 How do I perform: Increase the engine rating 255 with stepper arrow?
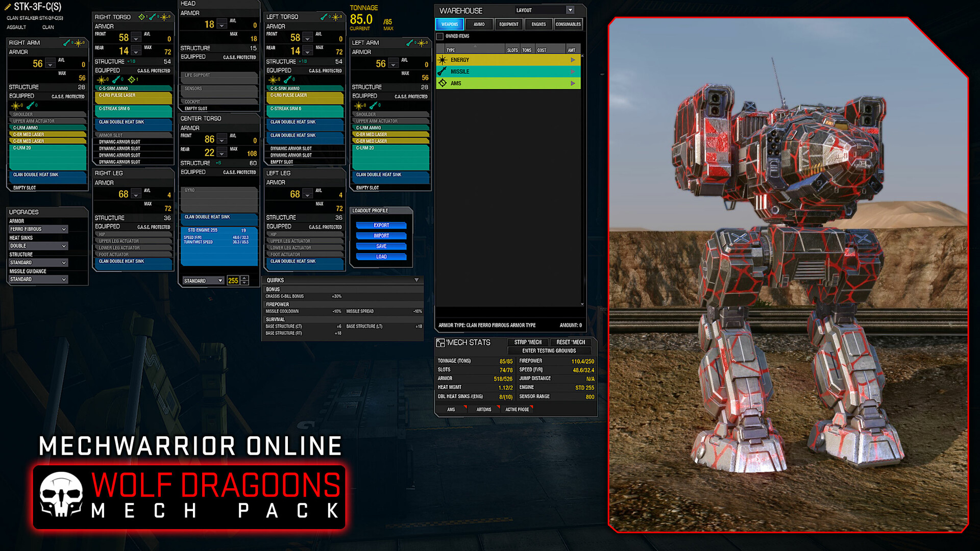[x=244, y=278]
